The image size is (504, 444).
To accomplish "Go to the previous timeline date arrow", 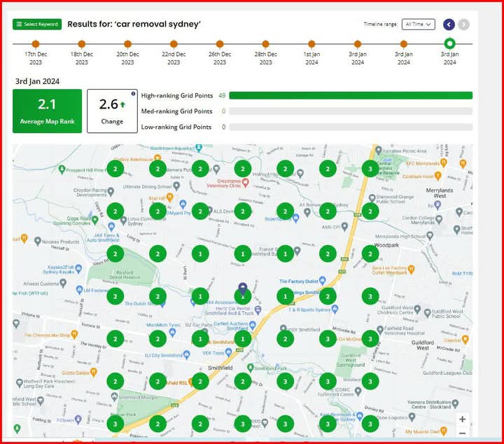I will [449, 25].
